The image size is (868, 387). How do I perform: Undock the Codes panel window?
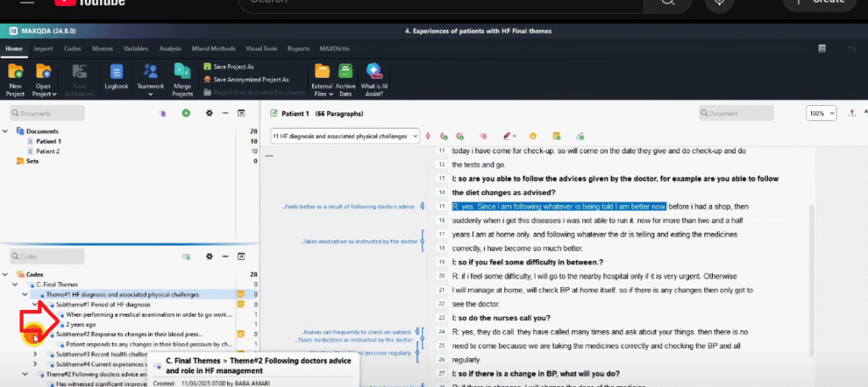click(x=242, y=257)
